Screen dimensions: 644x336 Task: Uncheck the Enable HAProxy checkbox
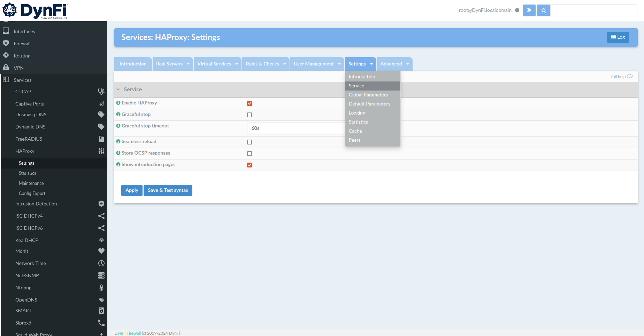250,103
